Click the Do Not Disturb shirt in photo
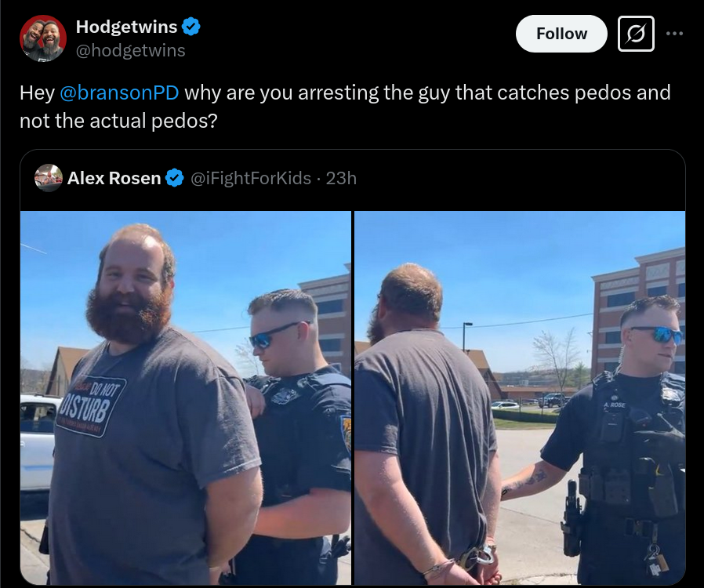Screen dimensions: 704x588 point(92,406)
